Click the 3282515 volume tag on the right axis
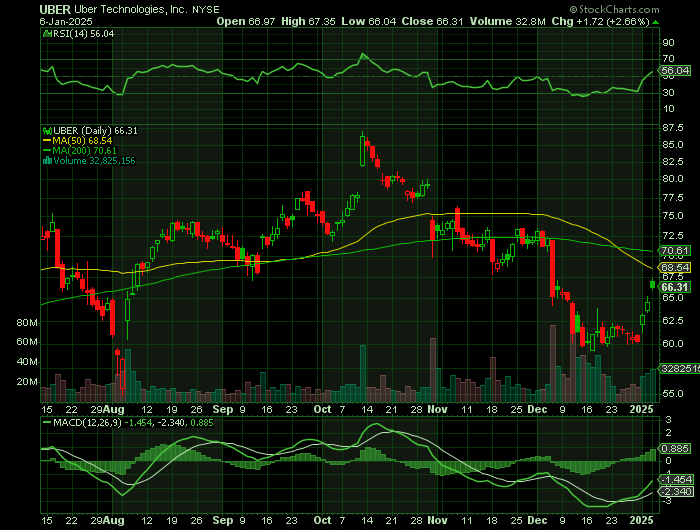 click(680, 368)
